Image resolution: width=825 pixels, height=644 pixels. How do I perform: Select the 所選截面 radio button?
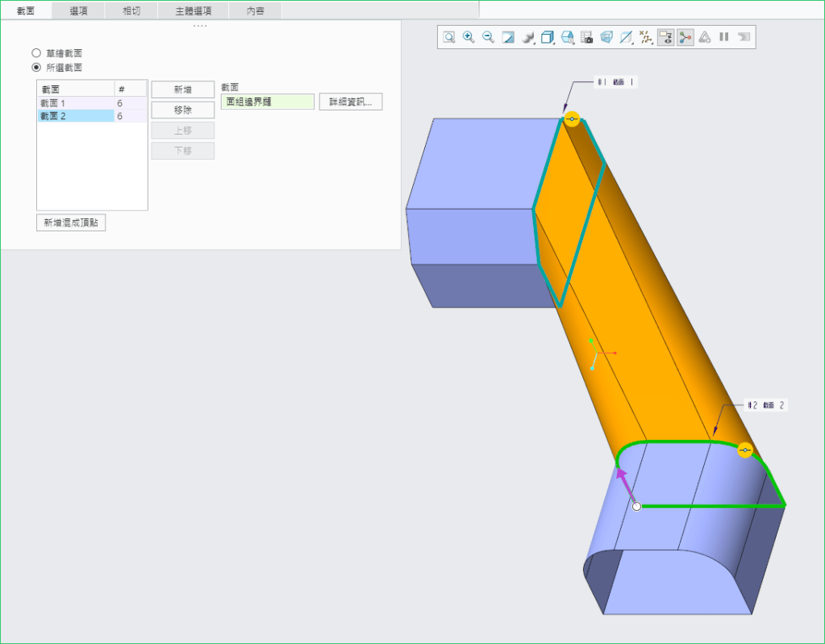pyautogui.click(x=36, y=68)
